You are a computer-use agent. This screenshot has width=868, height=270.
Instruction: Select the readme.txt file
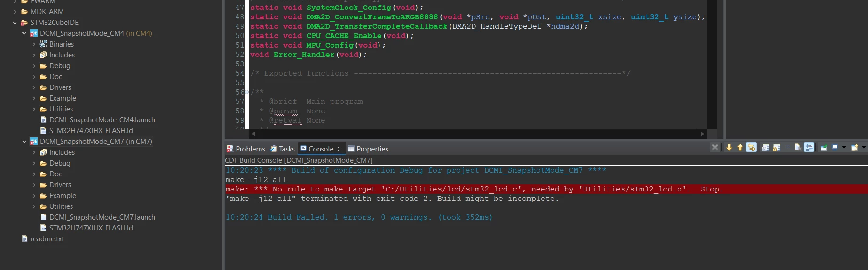47,238
